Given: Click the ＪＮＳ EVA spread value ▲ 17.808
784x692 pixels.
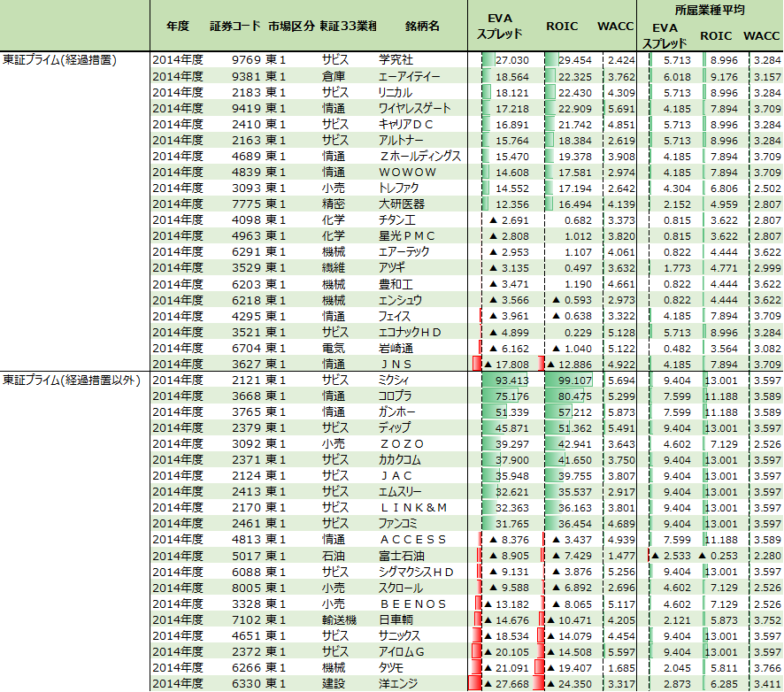Looking at the screenshot, I should [507, 364].
